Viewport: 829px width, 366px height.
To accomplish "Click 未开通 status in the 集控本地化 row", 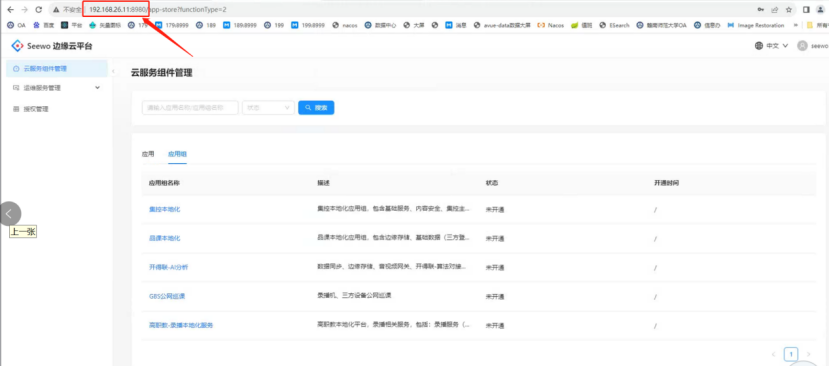I will pos(495,209).
